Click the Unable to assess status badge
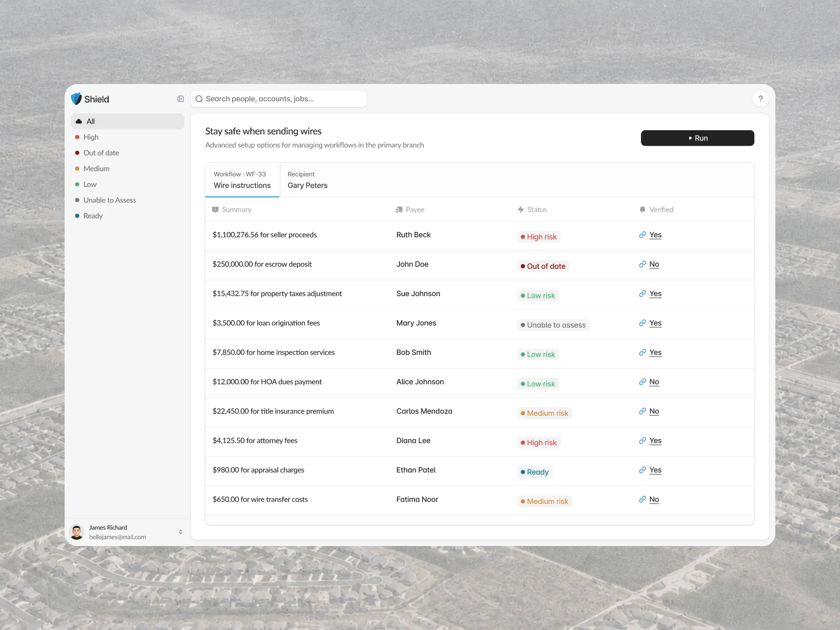This screenshot has height=630, width=840. tap(553, 325)
